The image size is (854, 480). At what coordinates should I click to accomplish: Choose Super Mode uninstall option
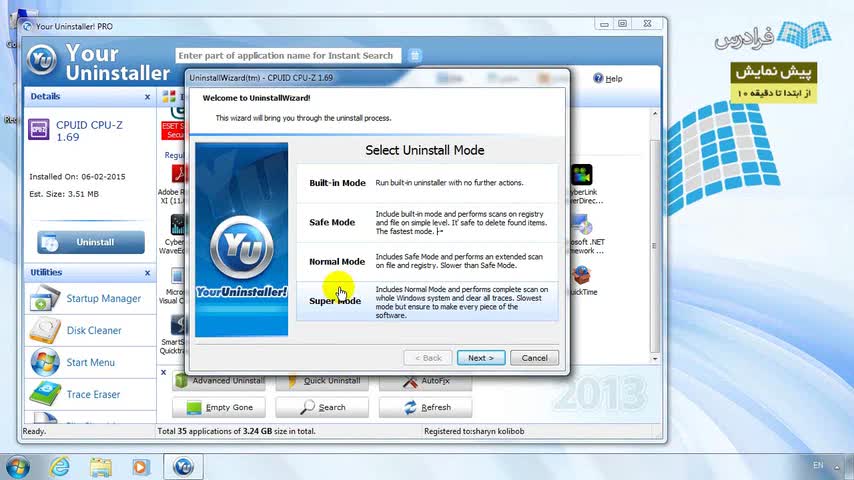[x=427, y=301]
